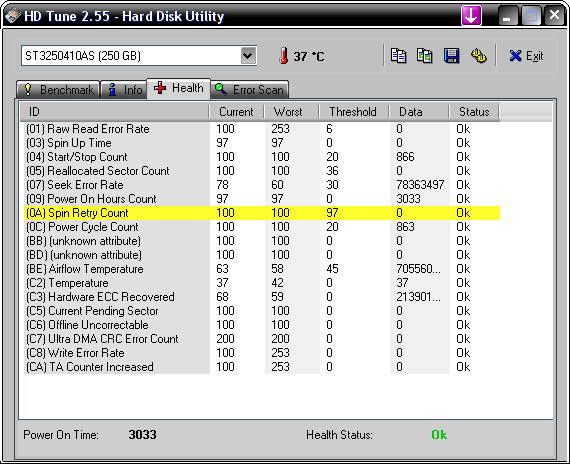Click the blue floppy disk save icon
570x464 pixels.
pos(451,56)
